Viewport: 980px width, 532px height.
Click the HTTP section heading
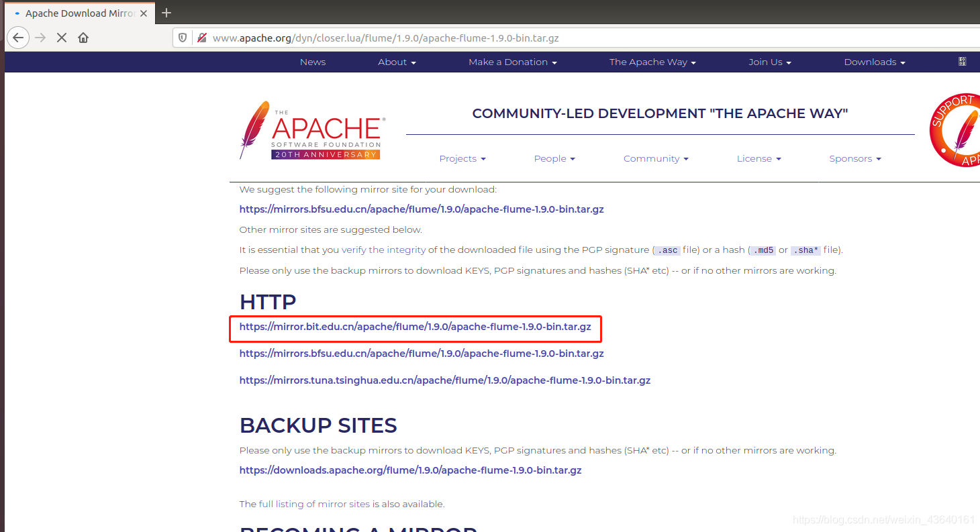point(268,302)
